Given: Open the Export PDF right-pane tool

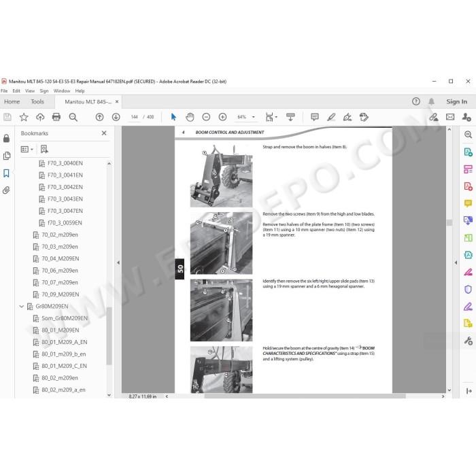Looking at the screenshot, I should (x=468, y=152).
